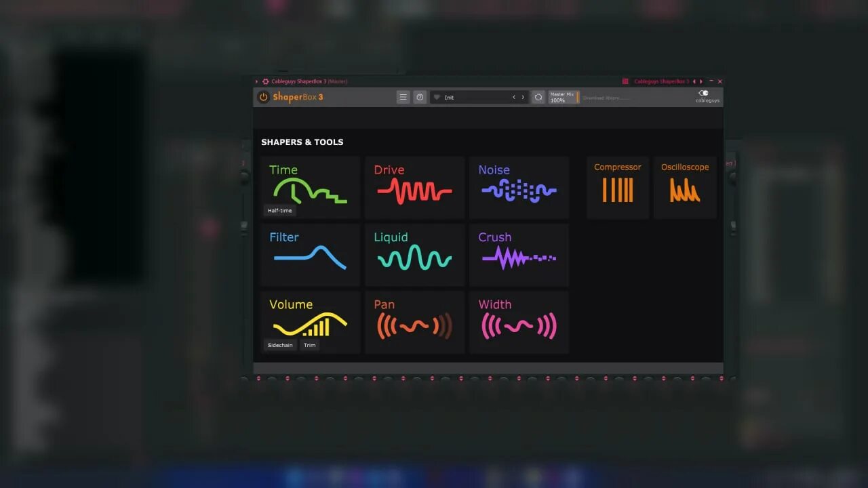Click the red grid icon in title bar
The width and height of the screenshot is (868, 488).
625,81
